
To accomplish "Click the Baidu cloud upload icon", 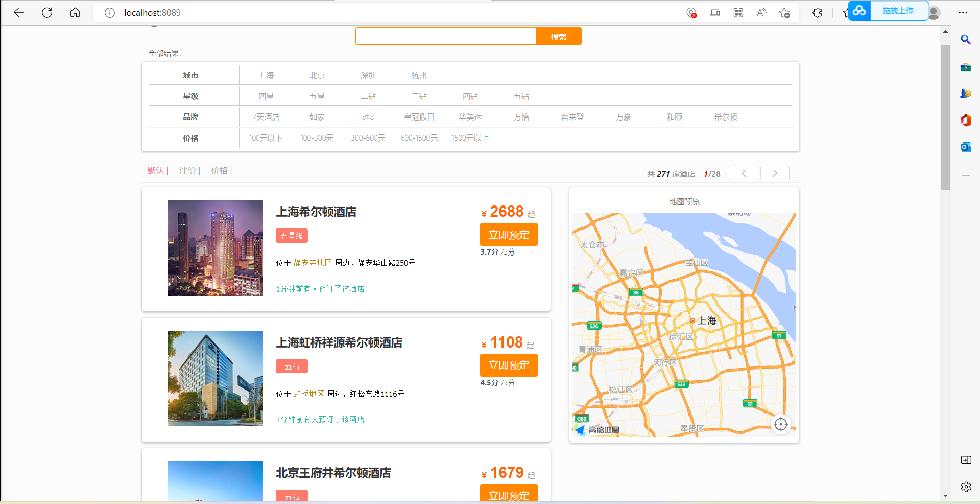I will coord(859,11).
